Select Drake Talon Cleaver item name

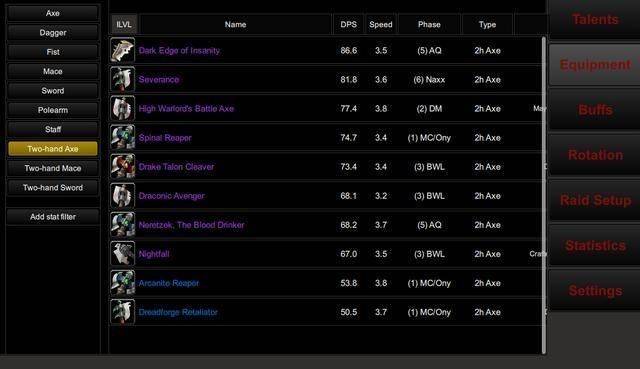tap(176, 167)
